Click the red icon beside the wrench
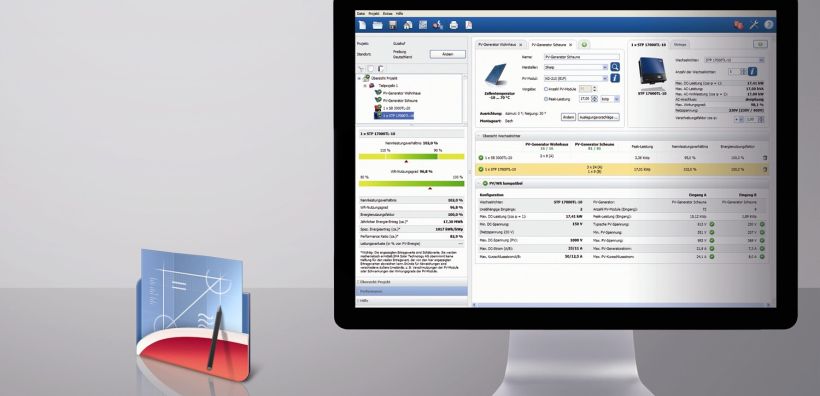The height and width of the screenshot is (396, 820). (x=739, y=25)
